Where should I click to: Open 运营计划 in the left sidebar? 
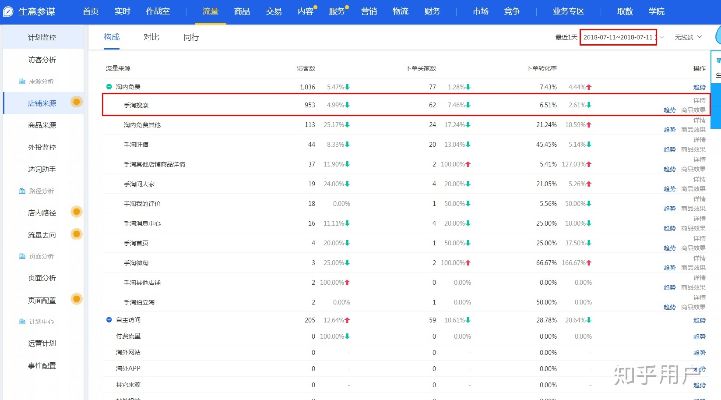point(42,343)
